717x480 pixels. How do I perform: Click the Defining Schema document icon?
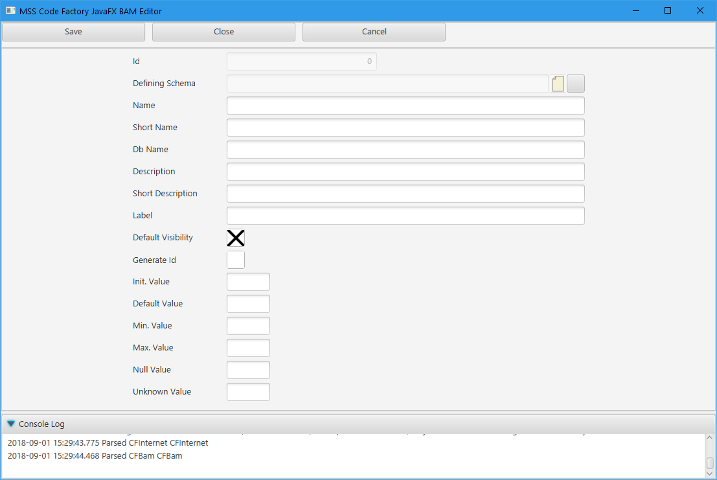tap(558, 84)
